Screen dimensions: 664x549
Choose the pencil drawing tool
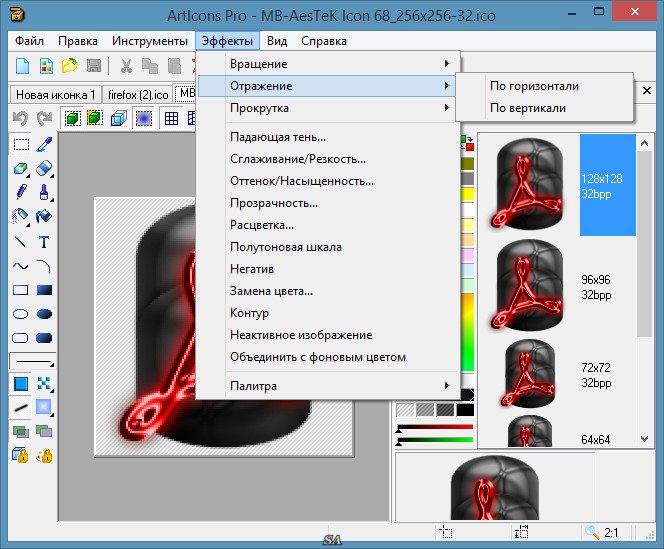click(21, 192)
